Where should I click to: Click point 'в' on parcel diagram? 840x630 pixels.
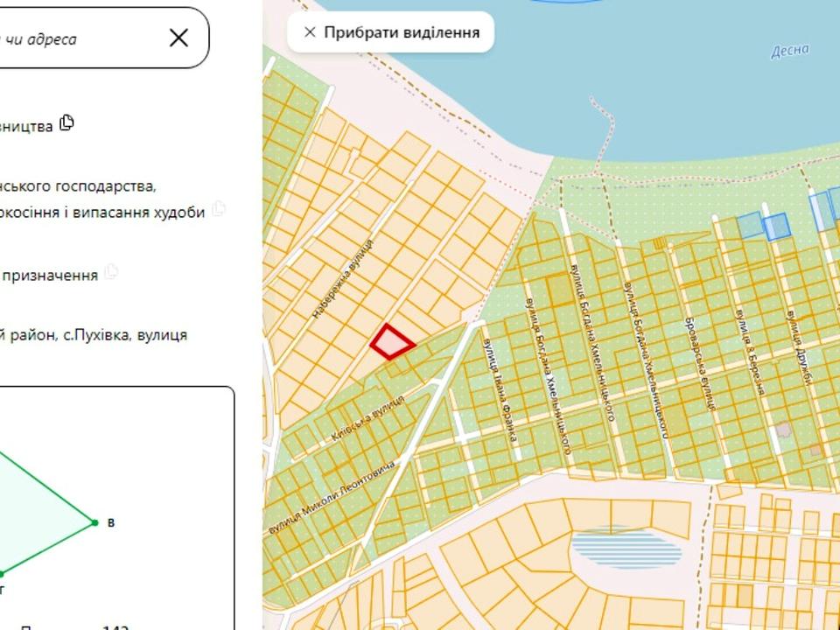coord(95,522)
